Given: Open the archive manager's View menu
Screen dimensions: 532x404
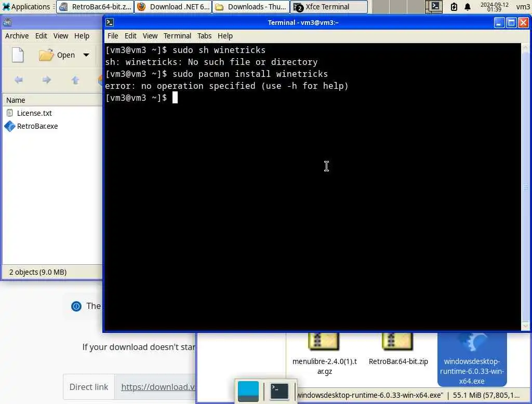Looking at the screenshot, I should pyautogui.click(x=61, y=36).
